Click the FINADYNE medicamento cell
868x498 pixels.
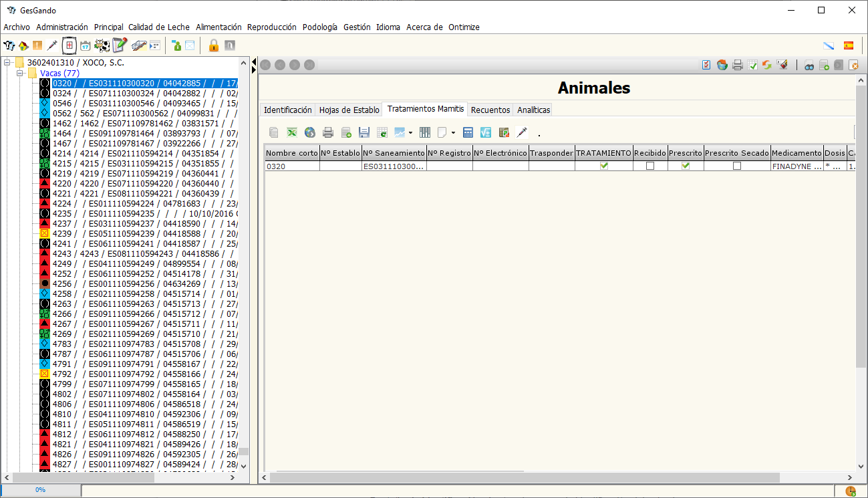coord(797,166)
